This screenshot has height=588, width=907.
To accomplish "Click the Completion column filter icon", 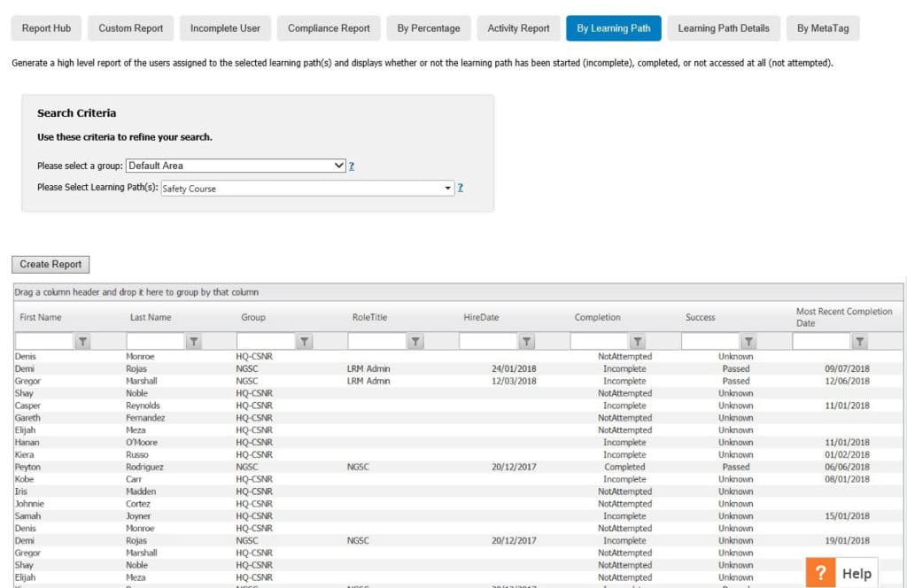I will pyautogui.click(x=638, y=342).
